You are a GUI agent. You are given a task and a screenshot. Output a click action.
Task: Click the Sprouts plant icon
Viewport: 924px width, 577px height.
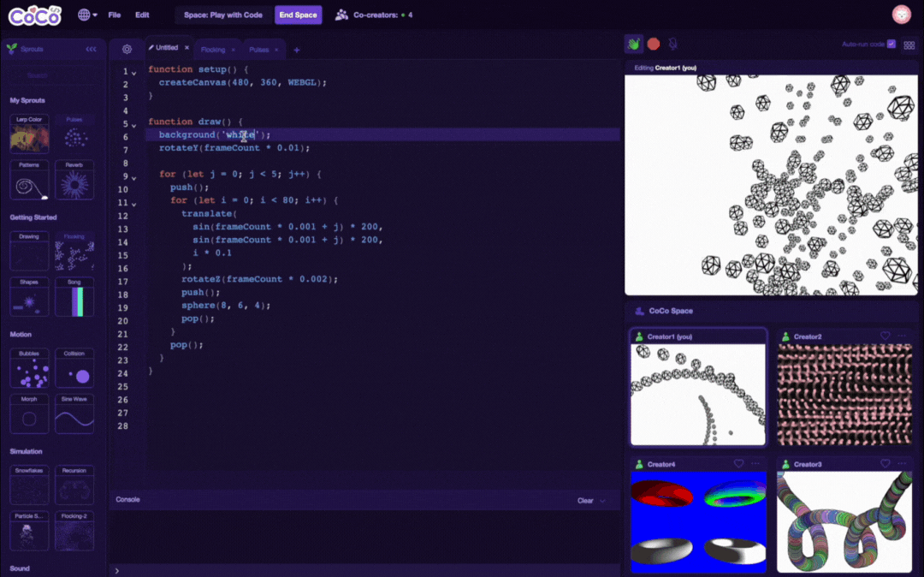12,49
